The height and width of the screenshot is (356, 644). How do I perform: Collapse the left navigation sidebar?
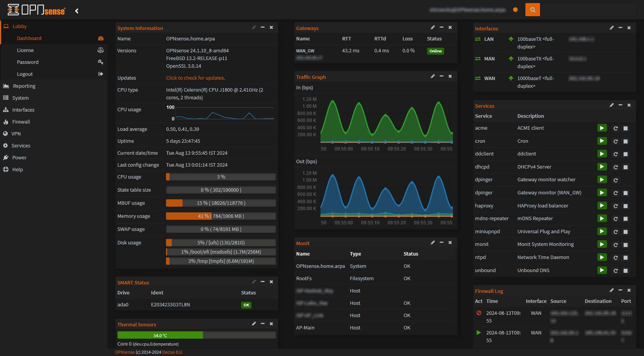coord(77,11)
